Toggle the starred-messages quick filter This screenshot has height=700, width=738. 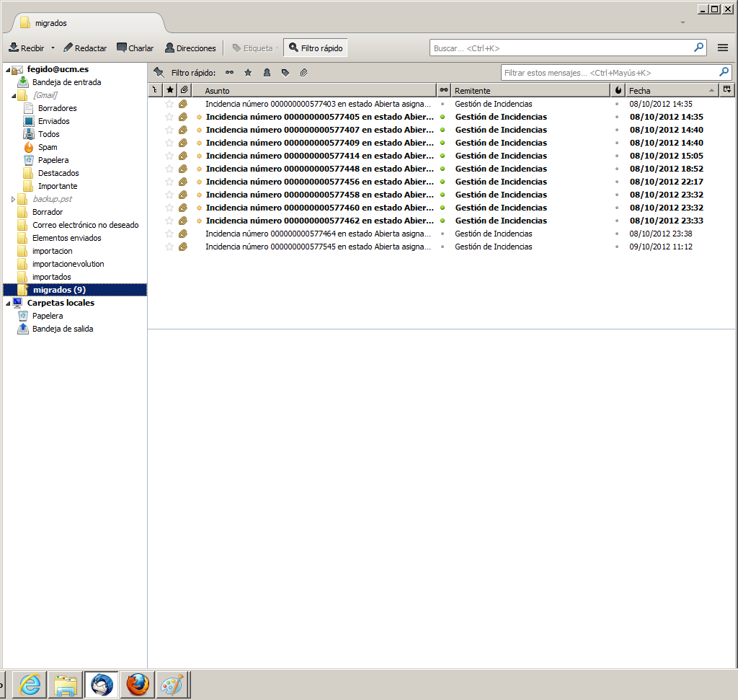[x=248, y=73]
